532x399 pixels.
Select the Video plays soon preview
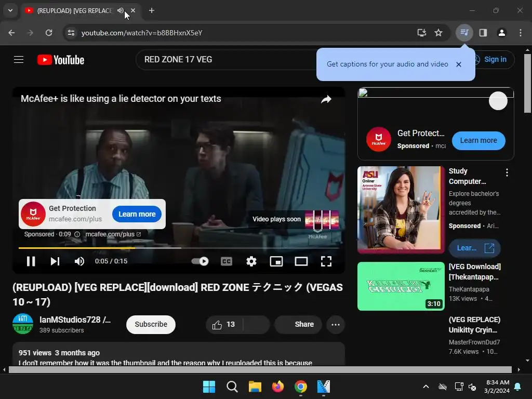coord(295,219)
